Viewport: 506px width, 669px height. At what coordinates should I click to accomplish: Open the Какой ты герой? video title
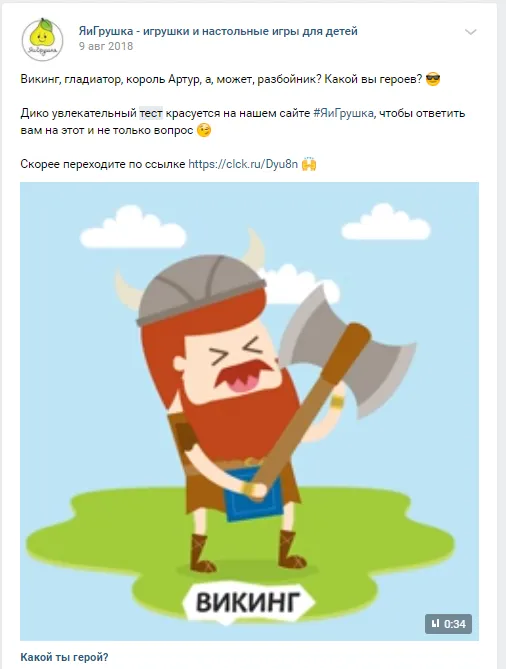click(x=64, y=657)
